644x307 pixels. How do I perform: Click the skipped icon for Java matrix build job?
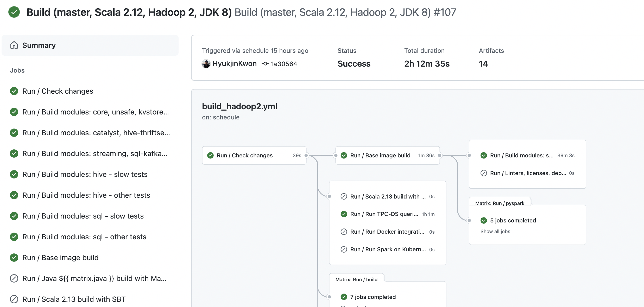click(14, 278)
